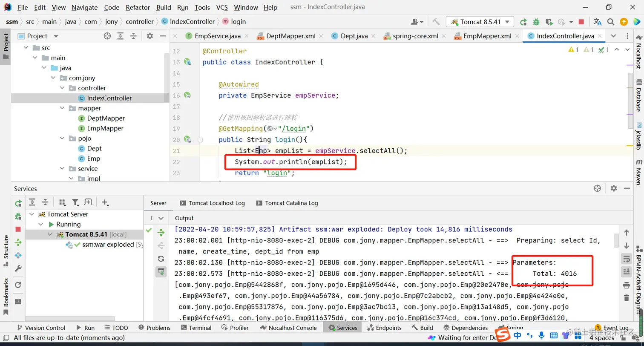Collapse the pojo package node
This screenshot has width=644, height=346.
click(62, 138)
